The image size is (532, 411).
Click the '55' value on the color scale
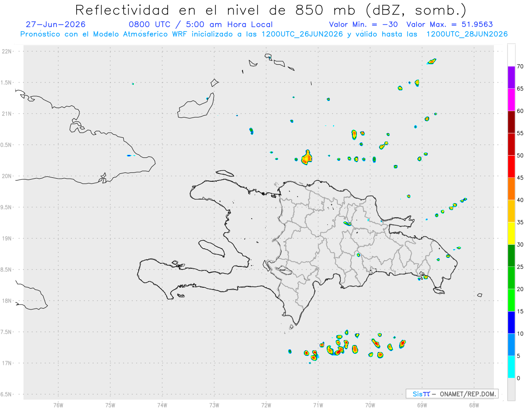(x=520, y=133)
